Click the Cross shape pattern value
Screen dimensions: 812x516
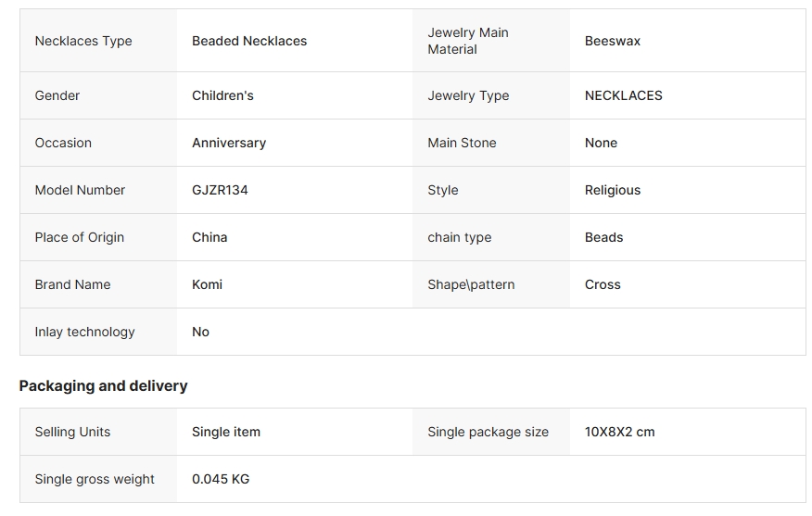point(603,284)
